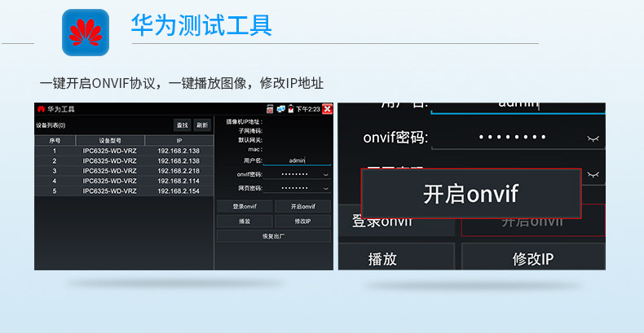This screenshot has height=333, width=644.
Task: Click the 播放 button in the enlarged close-up
Action: coord(396,257)
